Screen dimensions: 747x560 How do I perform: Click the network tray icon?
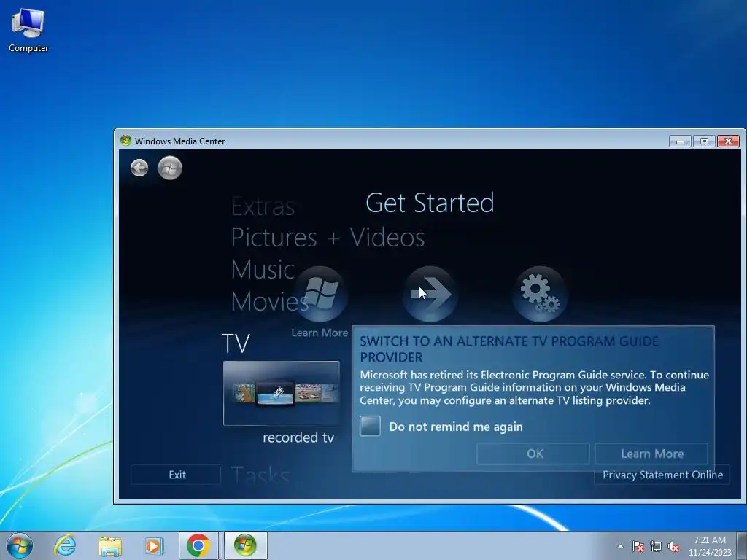point(656,546)
